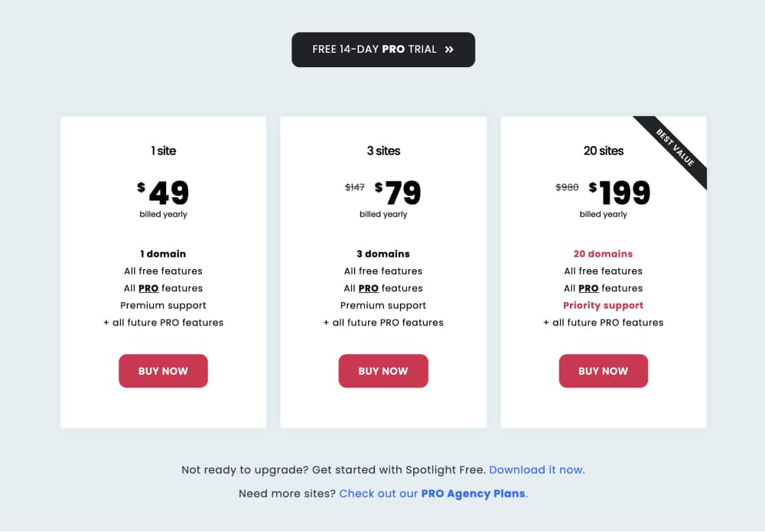Image resolution: width=765 pixels, height=532 pixels.
Task: Click the $79 price in the 3 sites plan
Action: pyautogui.click(x=398, y=193)
